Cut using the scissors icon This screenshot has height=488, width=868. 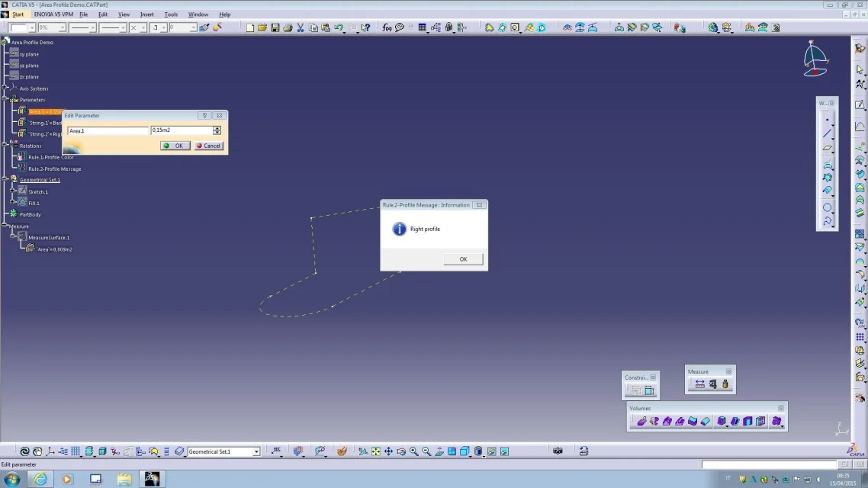click(x=300, y=27)
